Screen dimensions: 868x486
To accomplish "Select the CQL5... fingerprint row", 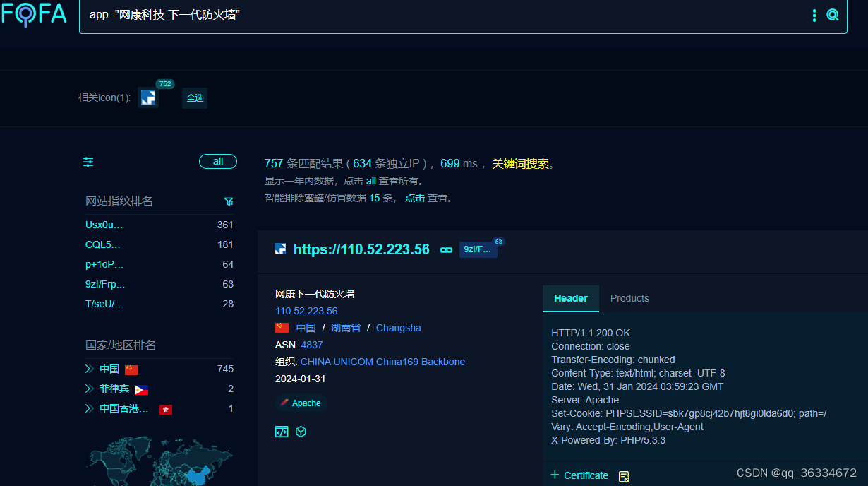I will (159, 244).
